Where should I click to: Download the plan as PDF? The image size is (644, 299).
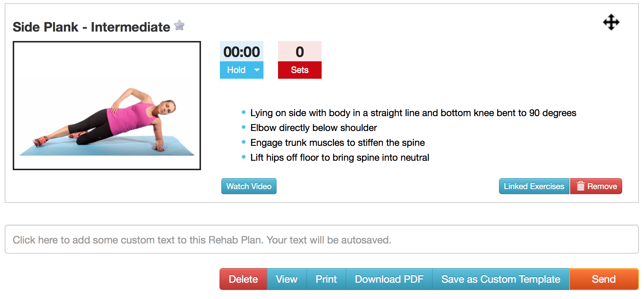[x=389, y=279]
